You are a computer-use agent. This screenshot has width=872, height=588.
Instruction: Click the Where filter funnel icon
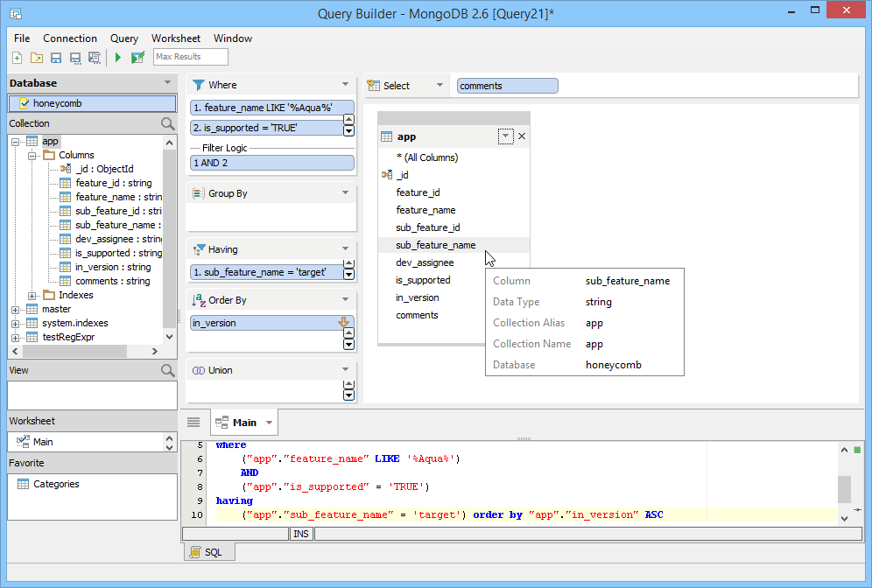[198, 84]
